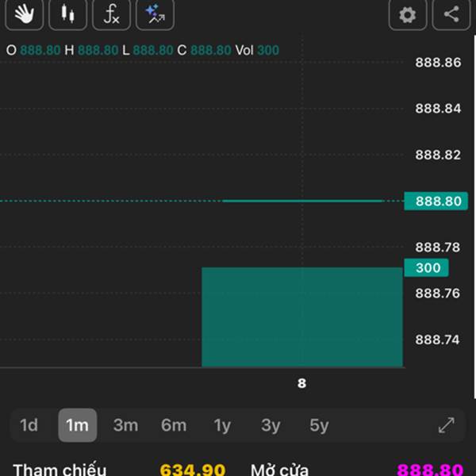Image resolution: width=476 pixels, height=476 pixels.
Task: Click the high price H 888.80 value
Action: pos(91,51)
